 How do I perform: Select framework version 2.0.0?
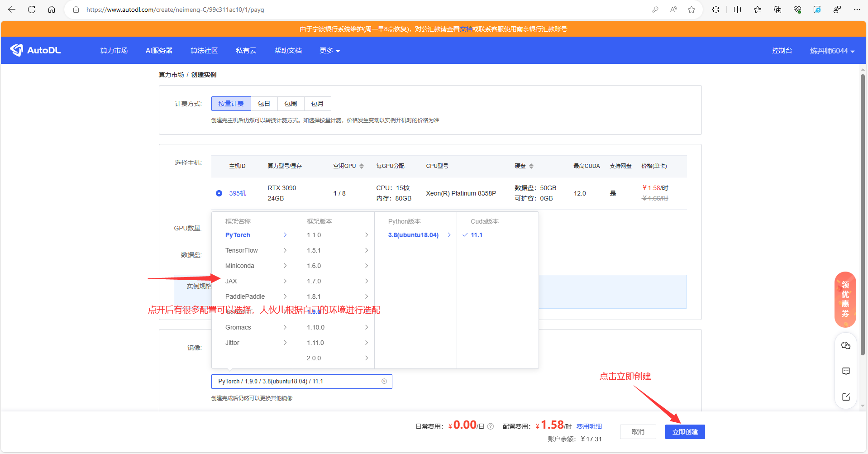click(334, 358)
